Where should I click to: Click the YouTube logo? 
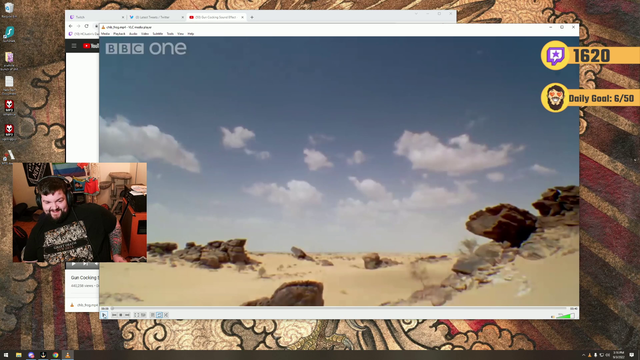click(x=91, y=46)
